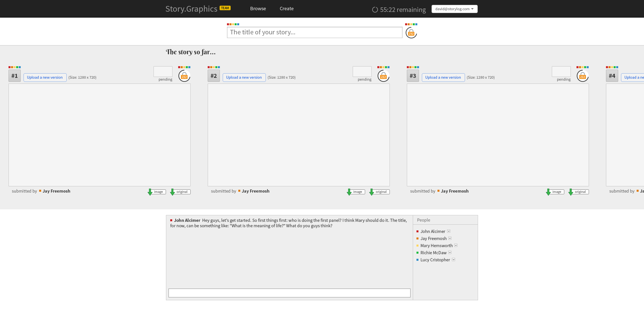Image resolution: width=644 pixels, height=317 pixels.
Task: Toggle pending approval box on panel #2
Action: pyautogui.click(x=362, y=72)
